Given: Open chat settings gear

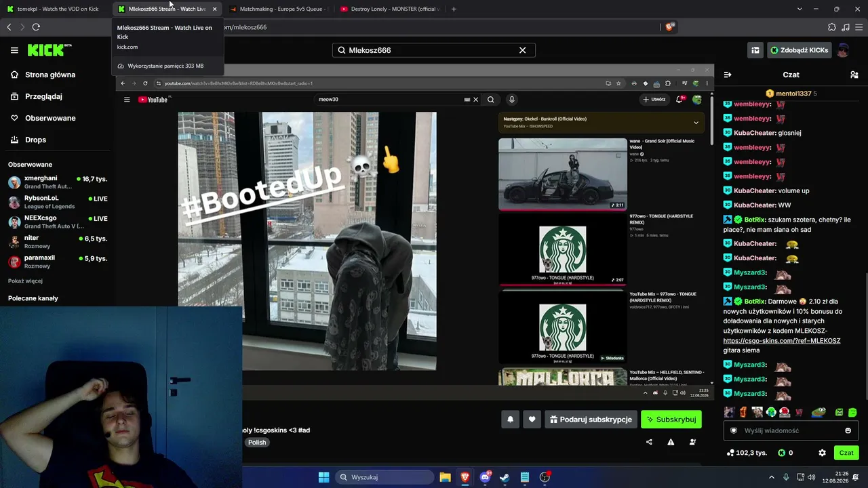Looking at the screenshot, I should click(x=822, y=453).
